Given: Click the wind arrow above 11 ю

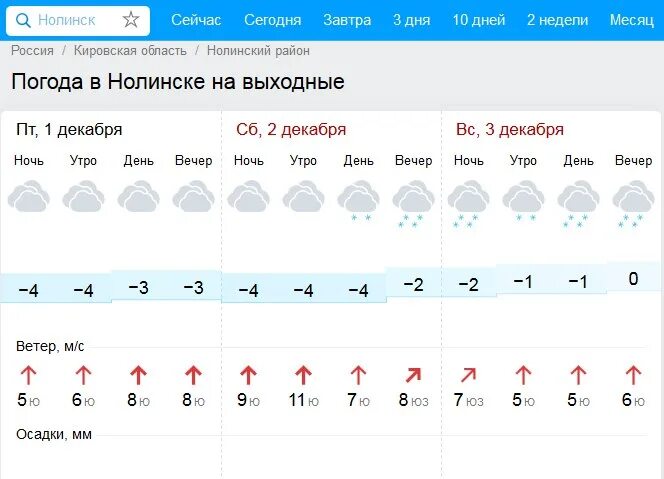Looking at the screenshot, I should pyautogui.click(x=303, y=375).
